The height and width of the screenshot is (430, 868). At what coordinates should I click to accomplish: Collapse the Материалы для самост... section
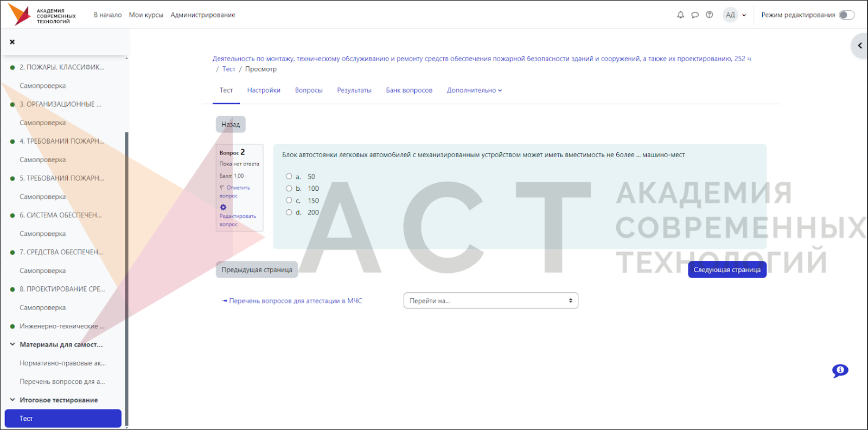pyautogui.click(x=12, y=344)
